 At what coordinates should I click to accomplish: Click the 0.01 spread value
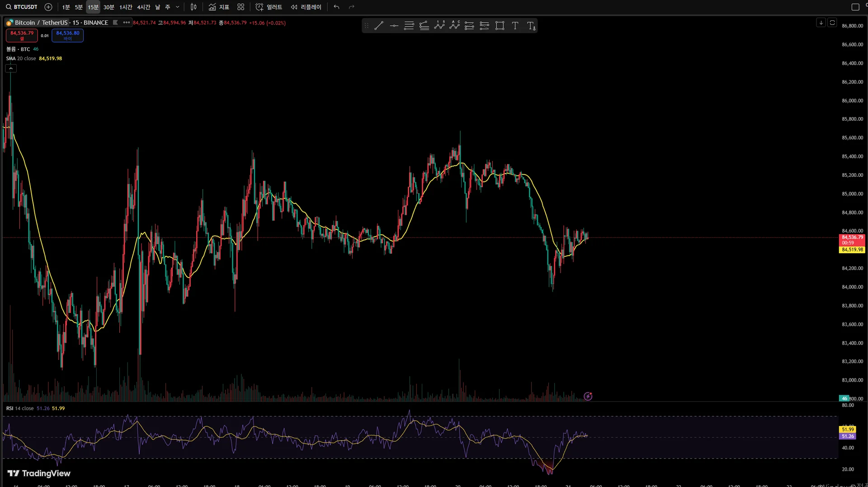(45, 36)
